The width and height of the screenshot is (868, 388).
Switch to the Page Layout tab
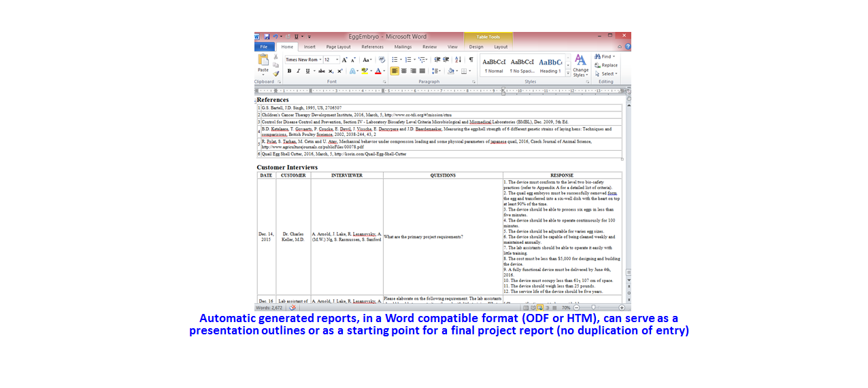click(x=338, y=47)
